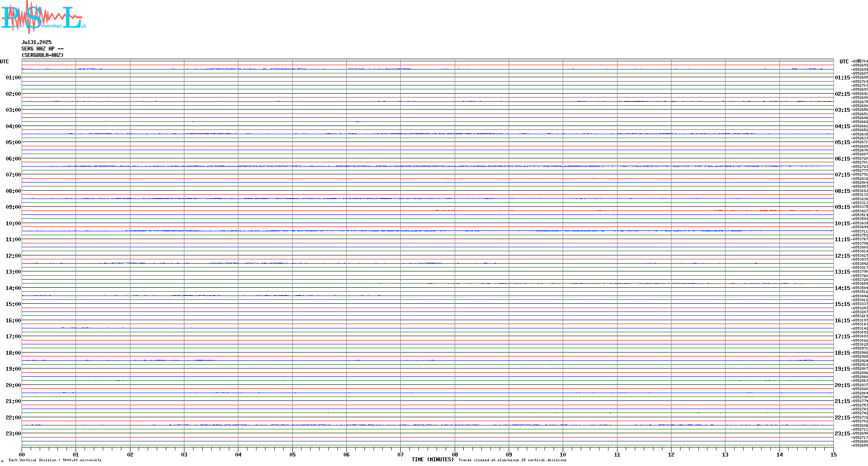Pick the 05:00 hour label
This screenshot has width=868, height=466.
pos(13,142)
